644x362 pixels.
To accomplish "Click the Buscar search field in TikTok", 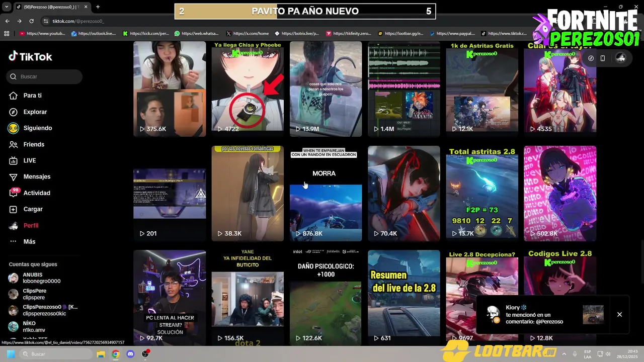I will click(45, 76).
